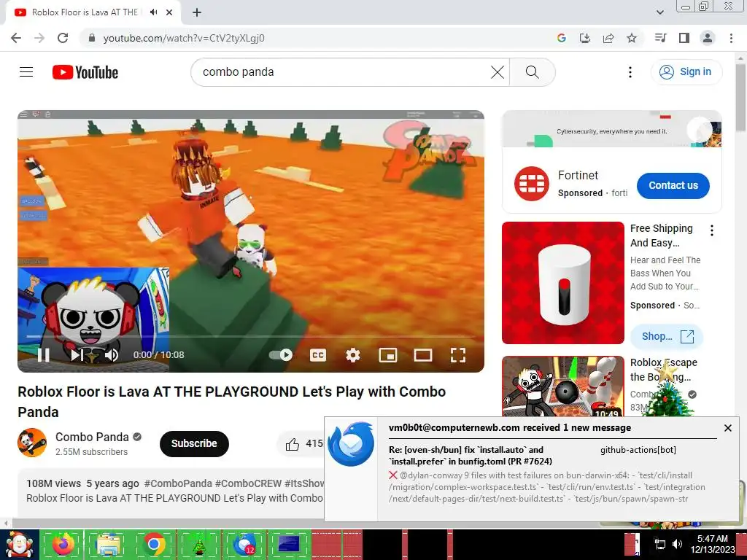Click Shop button on speaker ad
Viewport: 747px width, 560px height.
[x=667, y=336]
